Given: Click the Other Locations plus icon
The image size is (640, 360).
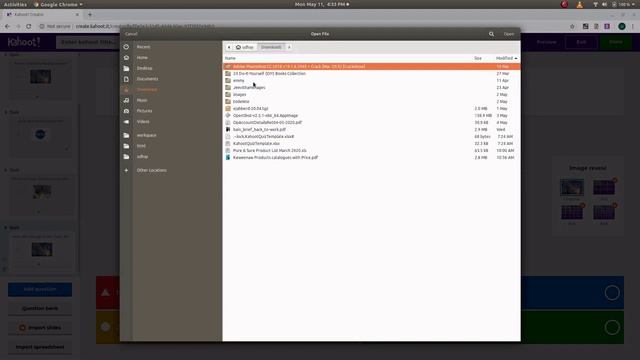Looking at the screenshot, I should [126, 170].
